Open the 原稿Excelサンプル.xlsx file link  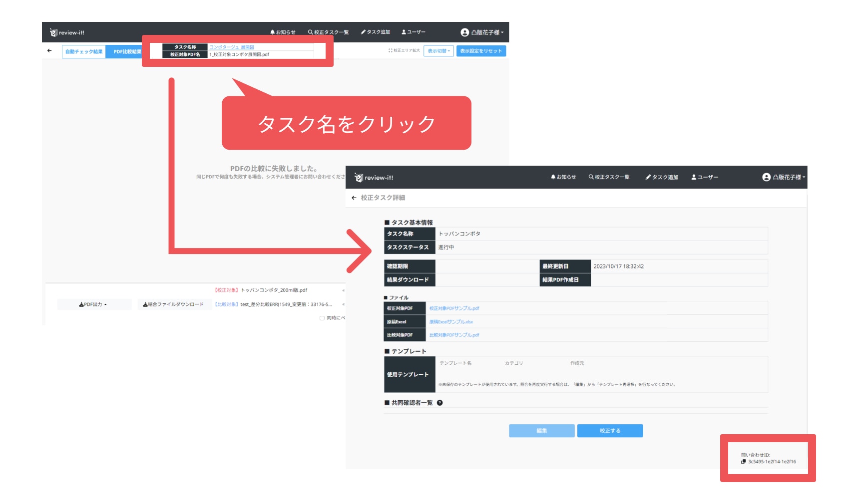(x=451, y=322)
